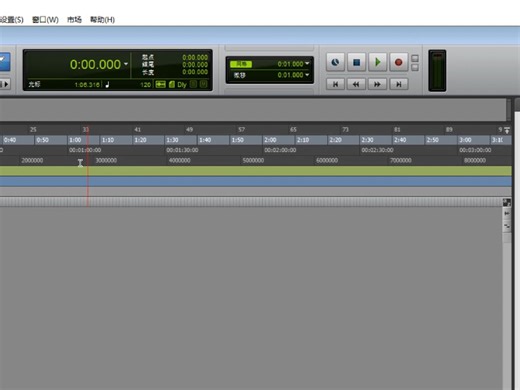The height and width of the screenshot is (390, 520).
Task: Click Go to End transport button
Action: (x=398, y=84)
